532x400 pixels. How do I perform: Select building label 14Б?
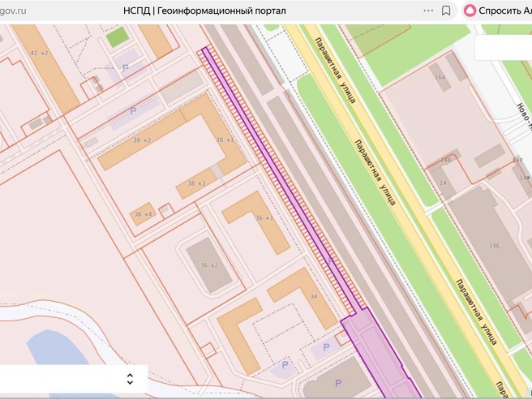[x=495, y=246]
